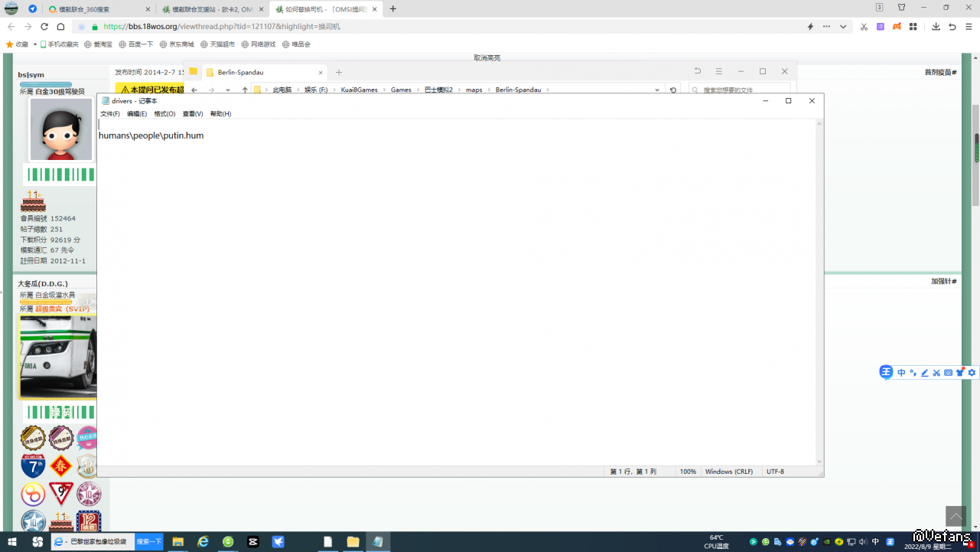Screen dimensions: 980x552
Task: Go forward in the browser
Action: pos(28,26)
